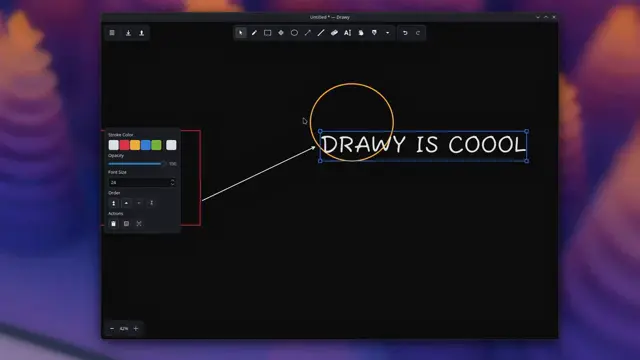Click the Ungroup action icon
640x360 pixels.
pyautogui.click(x=139, y=224)
